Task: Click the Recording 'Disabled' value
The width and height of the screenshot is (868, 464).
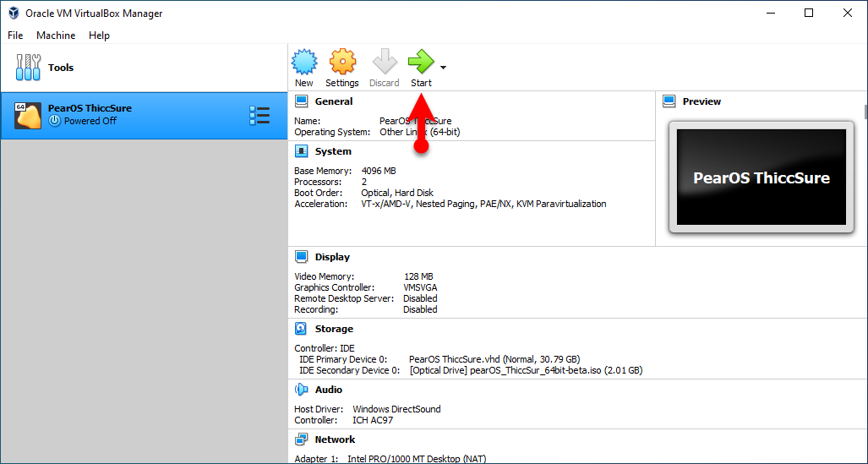Action: (x=420, y=309)
